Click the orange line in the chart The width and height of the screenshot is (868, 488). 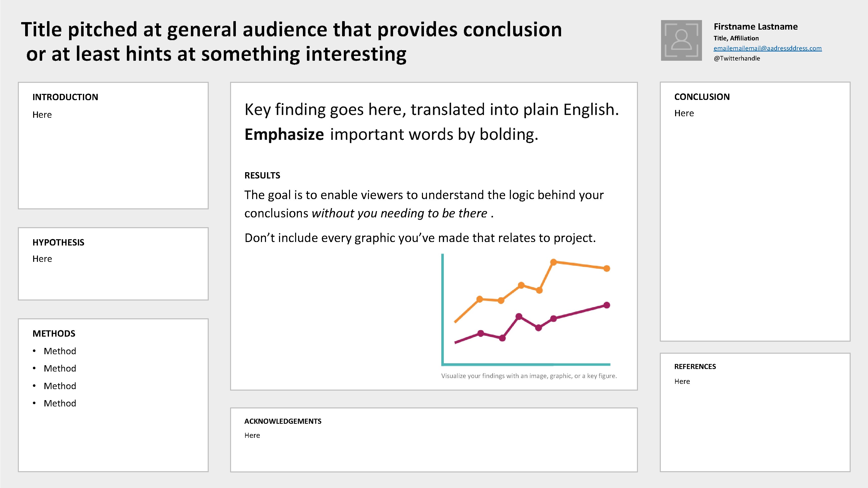click(x=579, y=265)
